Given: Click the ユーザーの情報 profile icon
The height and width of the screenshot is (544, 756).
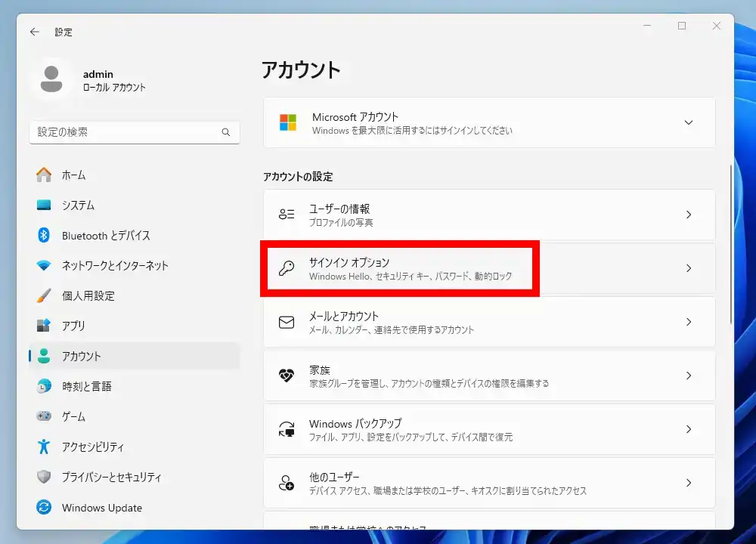Looking at the screenshot, I should tap(287, 215).
